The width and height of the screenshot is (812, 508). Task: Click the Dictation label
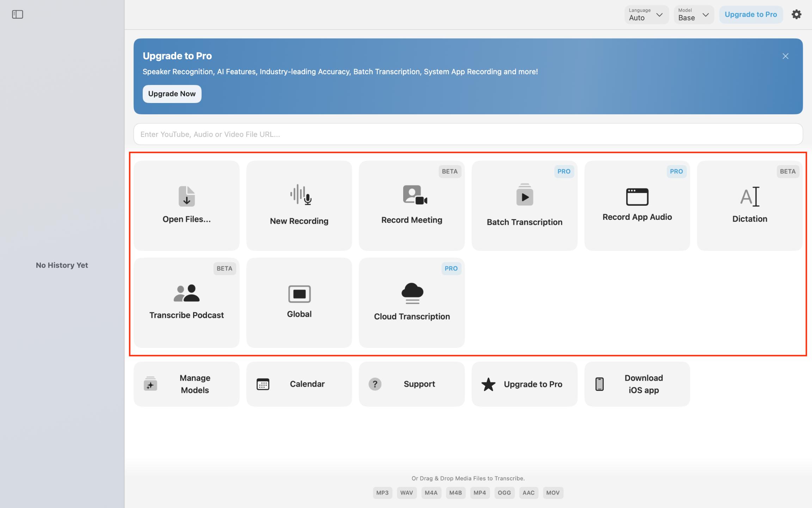point(750,219)
